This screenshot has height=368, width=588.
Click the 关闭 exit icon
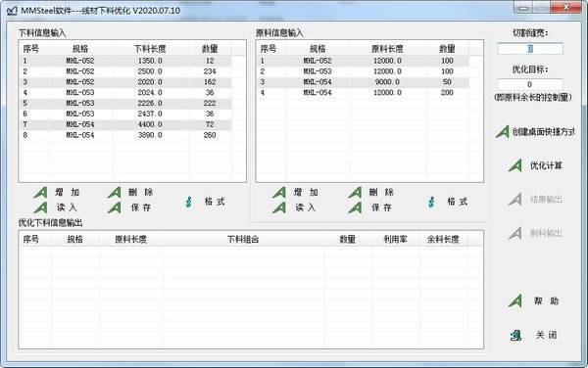pos(516,335)
